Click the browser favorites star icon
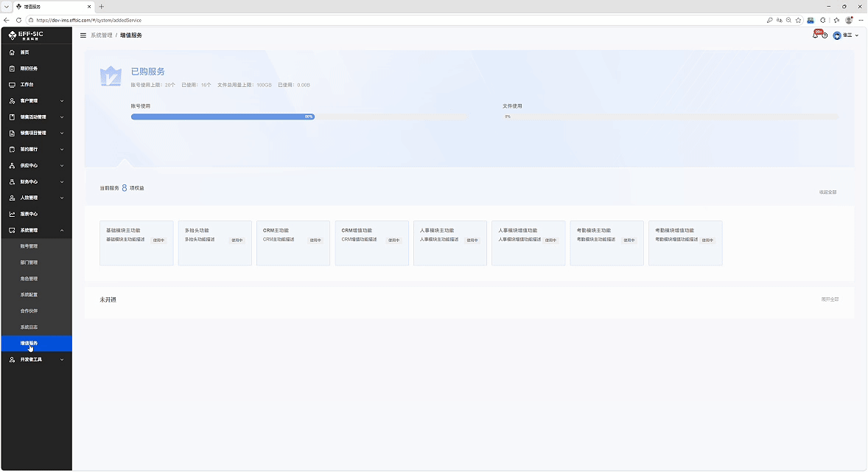This screenshot has height=472, width=868. [x=798, y=21]
